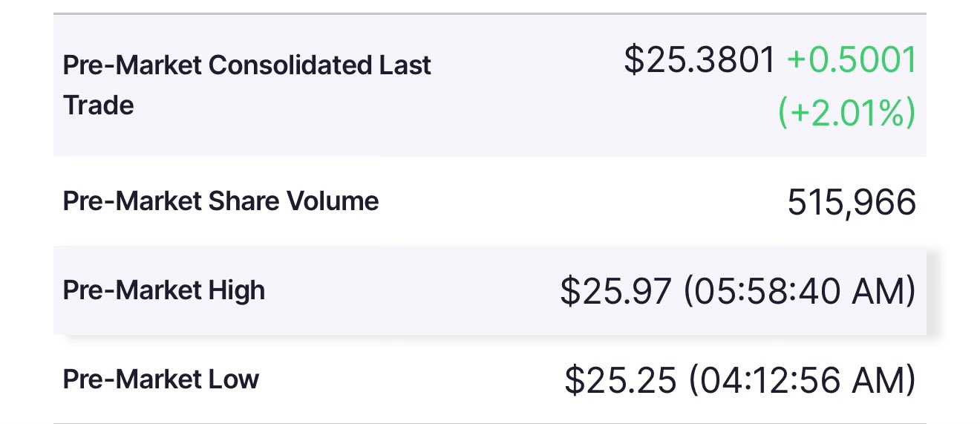
Task: Click the green (+2.01%) percent change
Action: click(x=846, y=113)
